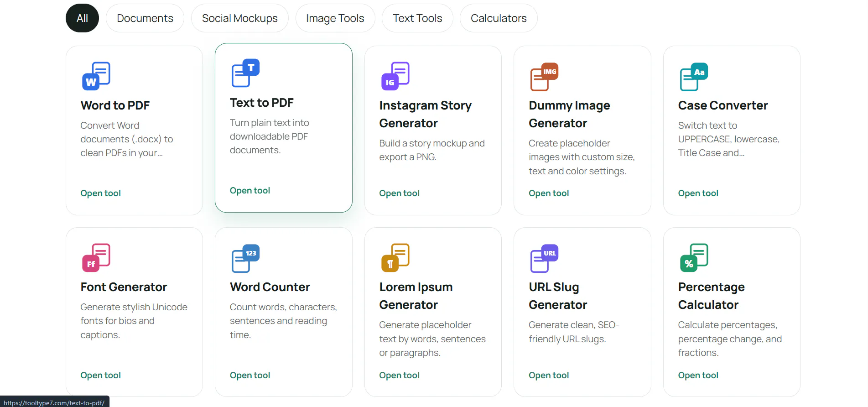Click the Dummy Image Generator icon

(x=544, y=76)
